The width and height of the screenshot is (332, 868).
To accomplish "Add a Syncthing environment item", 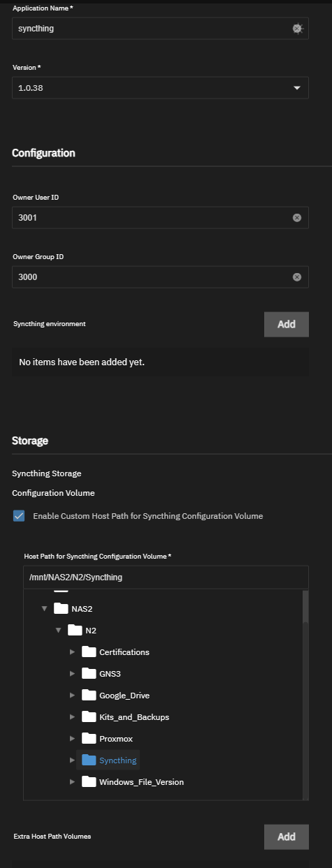I will pyautogui.click(x=287, y=324).
